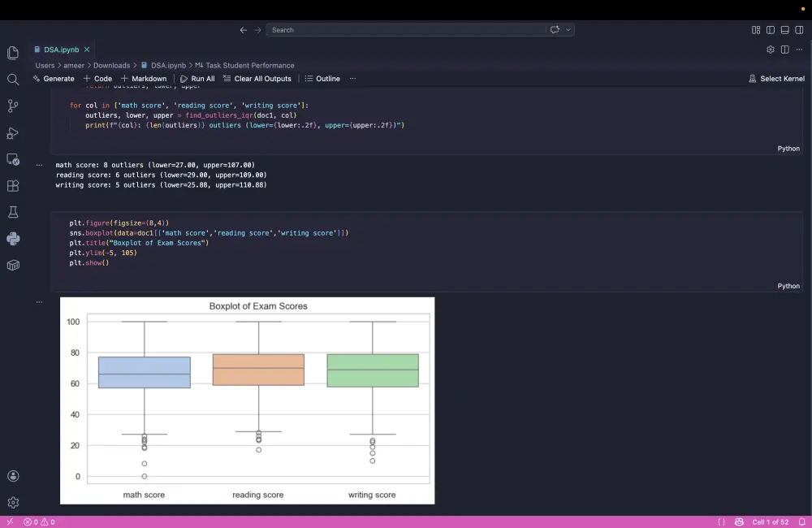The height and width of the screenshot is (528, 812).
Task: Open the Copilot chat dropdown chevron
Action: click(568, 29)
